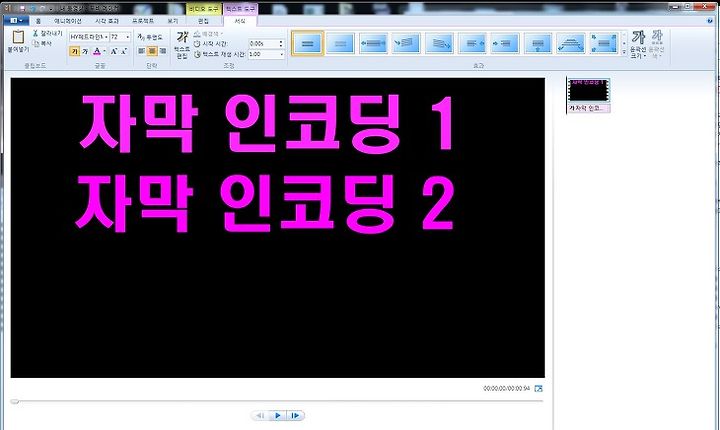Align text center in paragraph group

pos(152,51)
